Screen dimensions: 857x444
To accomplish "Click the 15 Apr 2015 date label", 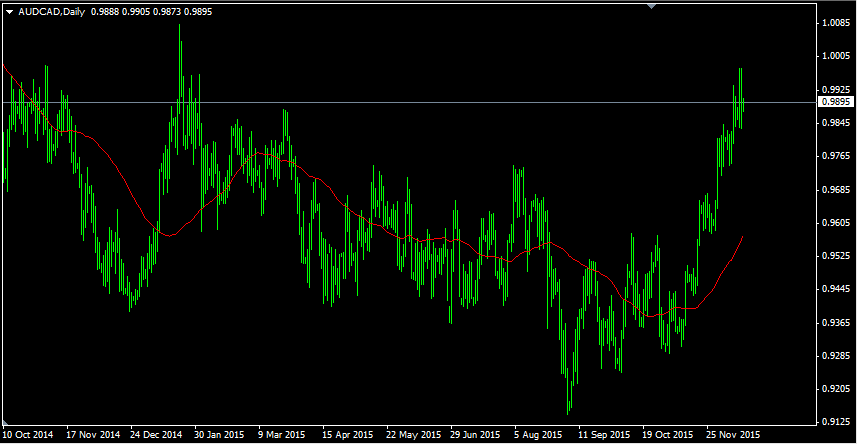I will pos(349,435).
